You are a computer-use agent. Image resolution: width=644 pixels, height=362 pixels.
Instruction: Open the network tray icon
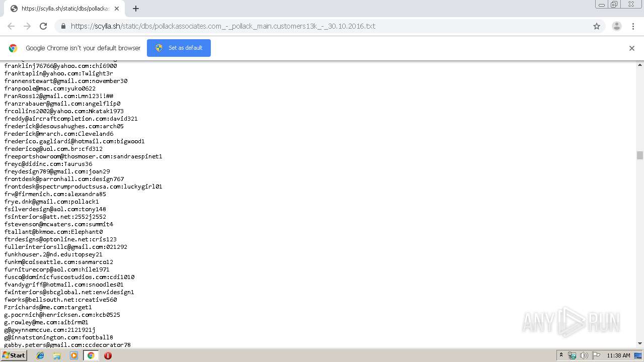click(572, 355)
